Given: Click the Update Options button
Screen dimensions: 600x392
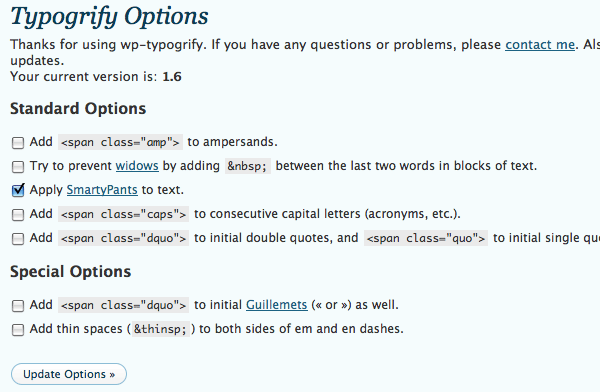Looking at the screenshot, I should 69,374.
